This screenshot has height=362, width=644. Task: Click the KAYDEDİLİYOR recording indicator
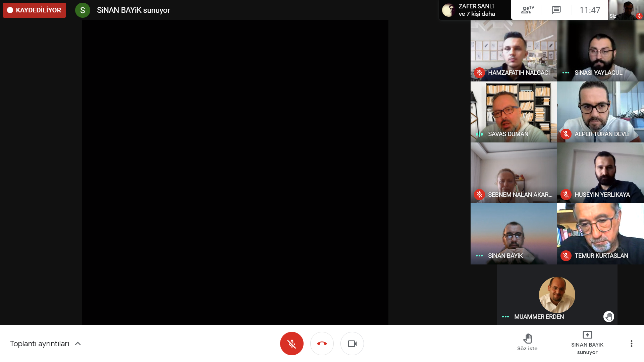pos(34,10)
